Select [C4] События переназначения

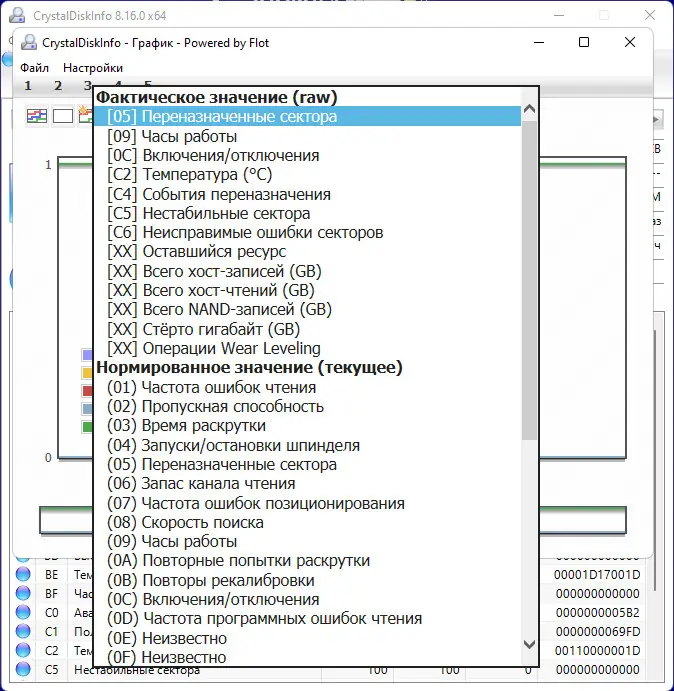point(307,194)
